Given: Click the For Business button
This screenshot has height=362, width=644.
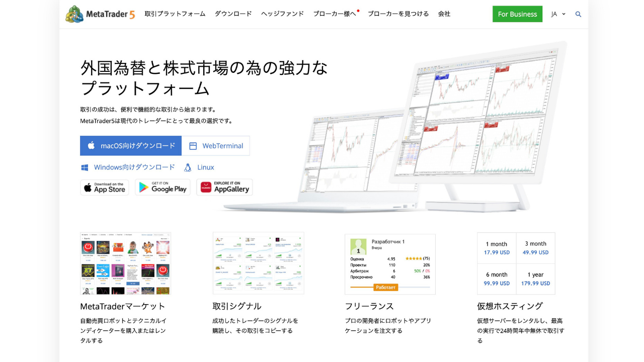Looking at the screenshot, I should pyautogui.click(x=517, y=14).
